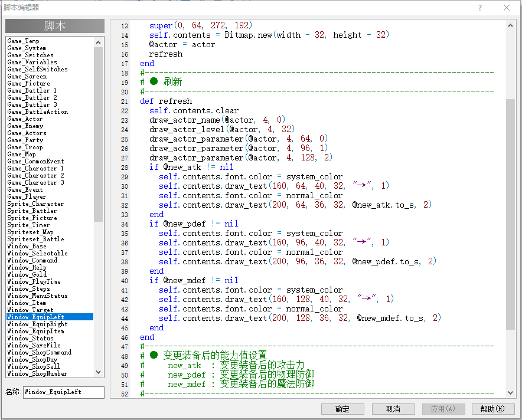This screenshot has width=522, height=420.
Task: Click the script list scroll down arrow
Action: (x=98, y=372)
